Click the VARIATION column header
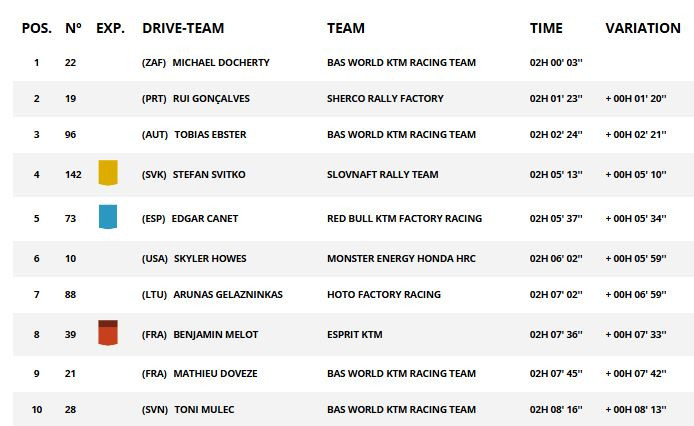The width and height of the screenshot is (694, 426). click(x=643, y=28)
